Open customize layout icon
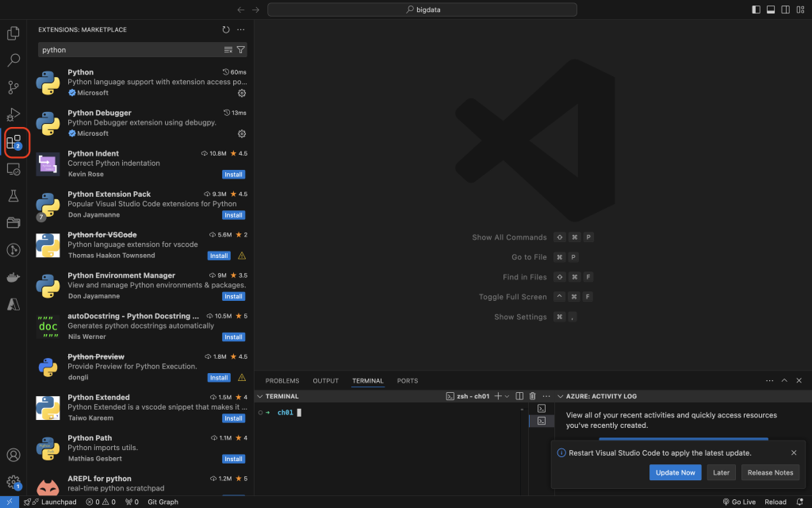Viewport: 812px width, 508px height. pyautogui.click(x=800, y=10)
